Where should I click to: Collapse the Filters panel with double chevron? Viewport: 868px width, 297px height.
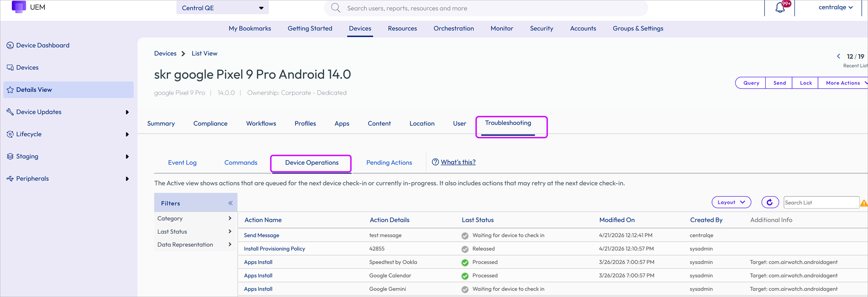(x=231, y=203)
